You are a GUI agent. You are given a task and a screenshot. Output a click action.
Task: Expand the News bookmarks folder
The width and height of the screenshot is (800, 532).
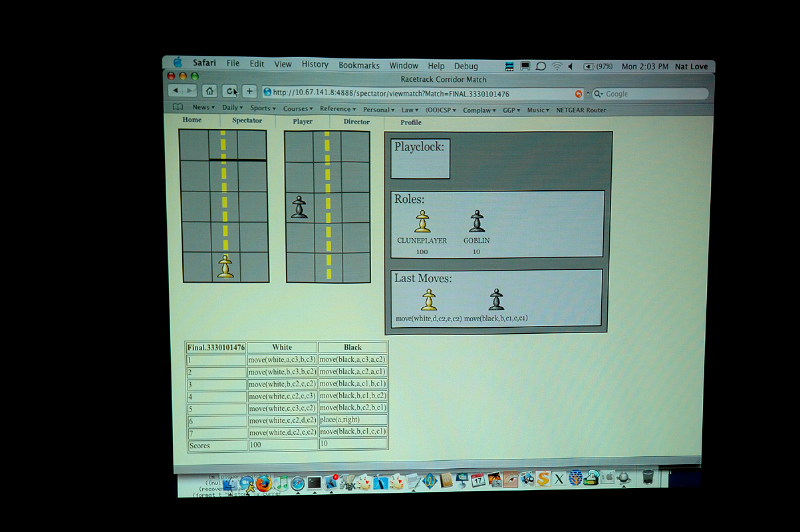[x=203, y=108]
